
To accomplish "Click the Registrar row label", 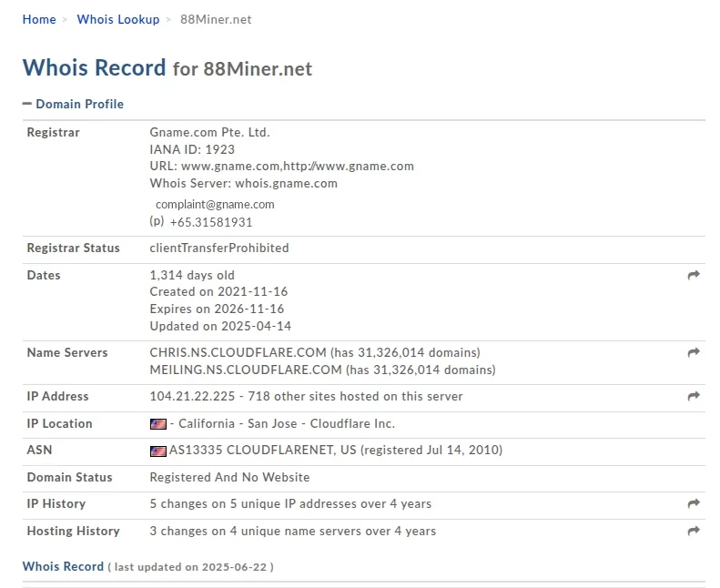I will pyautogui.click(x=54, y=132).
